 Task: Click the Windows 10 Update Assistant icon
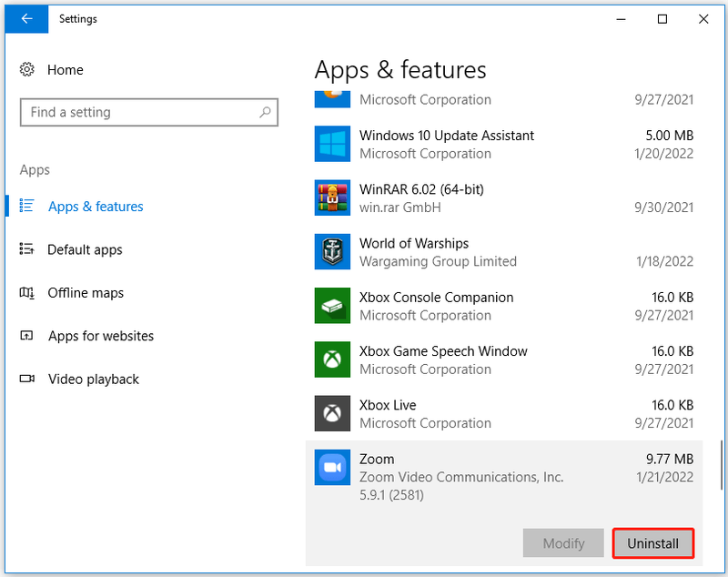[x=332, y=144]
